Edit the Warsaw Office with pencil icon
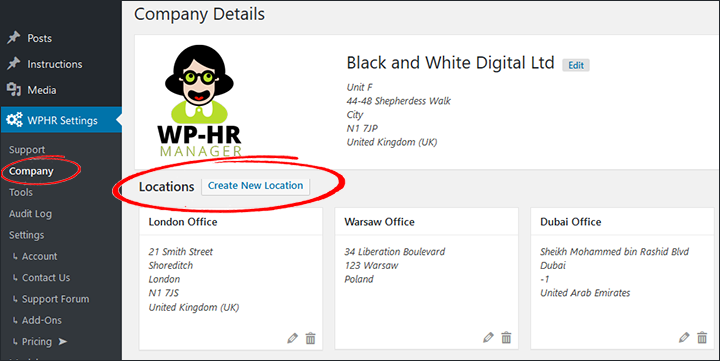The image size is (720, 361). 488,338
